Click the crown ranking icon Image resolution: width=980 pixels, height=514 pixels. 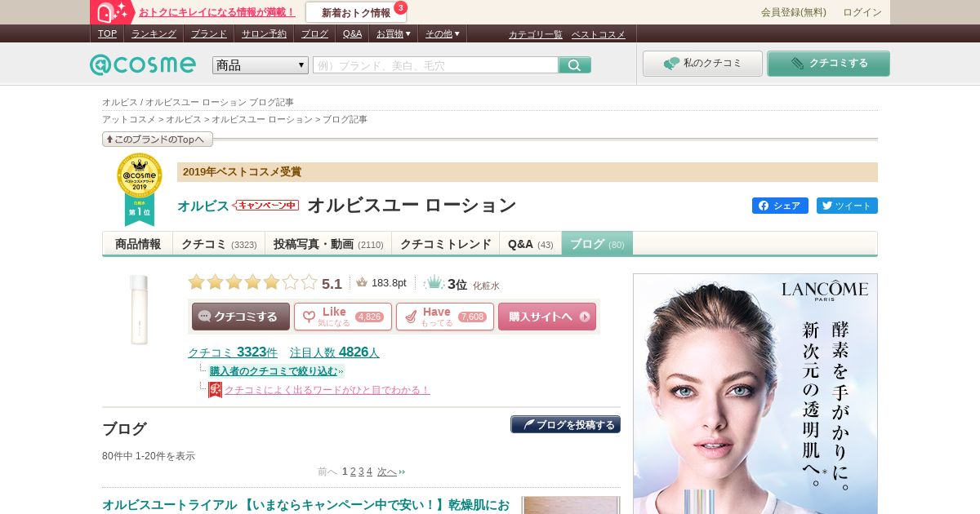tap(434, 282)
